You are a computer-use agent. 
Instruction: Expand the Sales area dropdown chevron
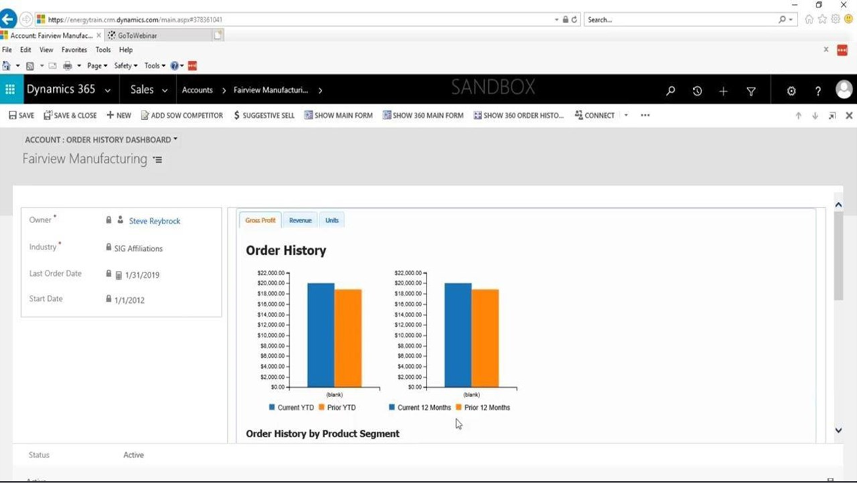tap(164, 90)
